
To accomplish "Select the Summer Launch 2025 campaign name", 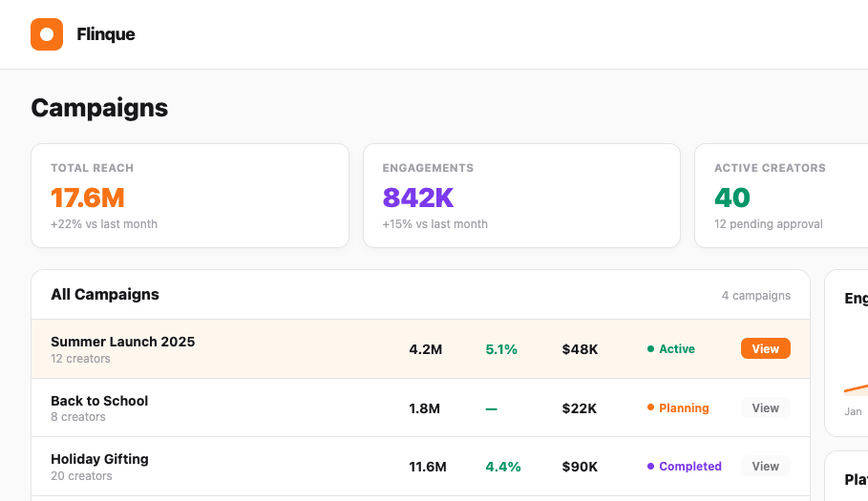I will 122,342.
